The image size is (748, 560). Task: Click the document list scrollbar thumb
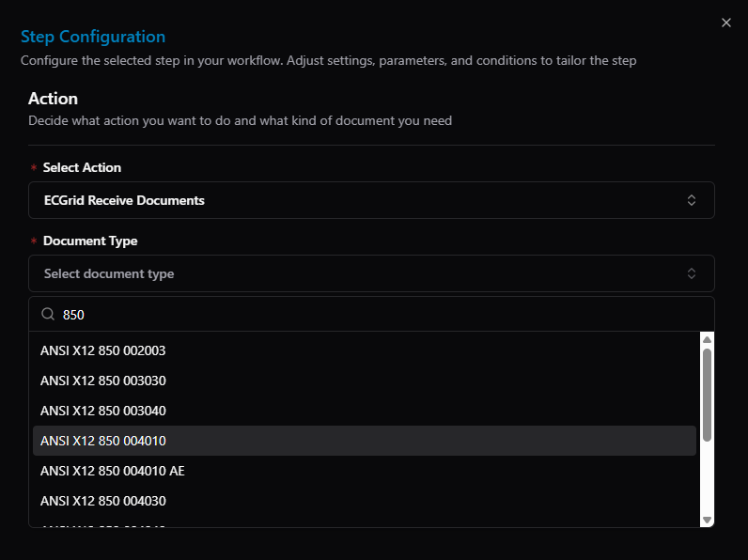click(707, 395)
